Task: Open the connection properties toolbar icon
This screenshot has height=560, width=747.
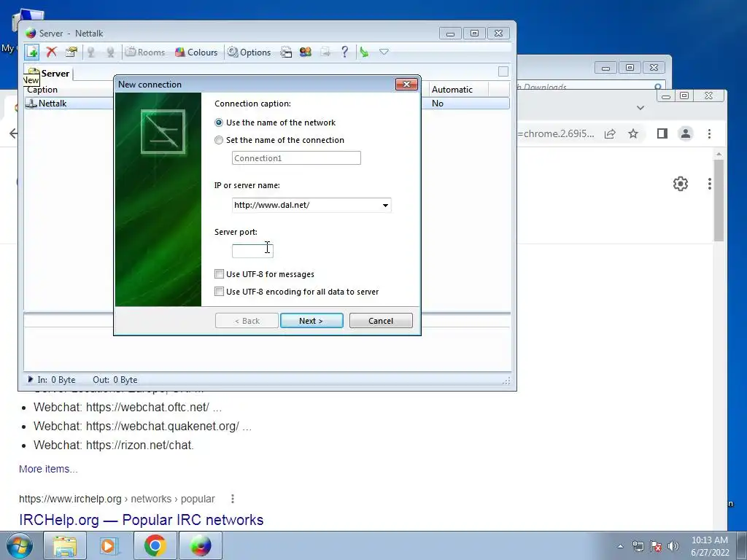Action: coord(71,52)
